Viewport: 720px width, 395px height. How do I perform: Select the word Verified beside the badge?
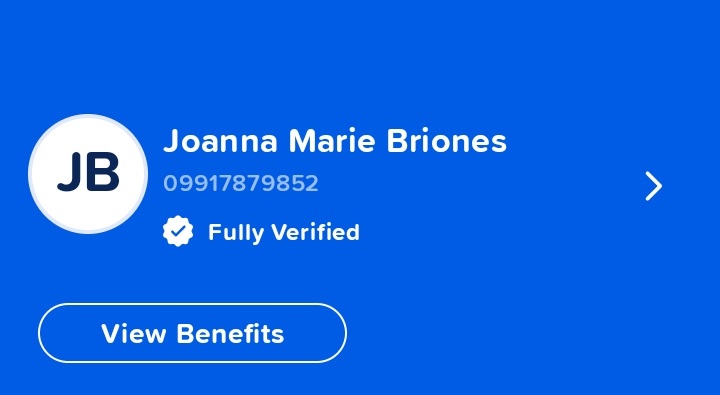[315, 232]
